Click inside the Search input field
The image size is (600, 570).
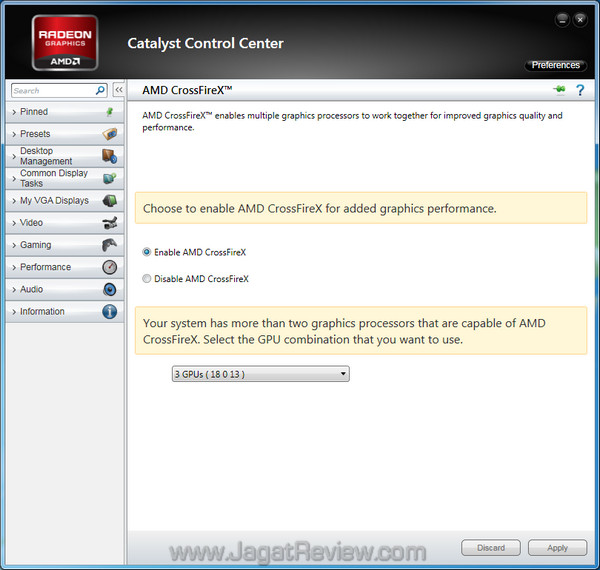point(50,90)
